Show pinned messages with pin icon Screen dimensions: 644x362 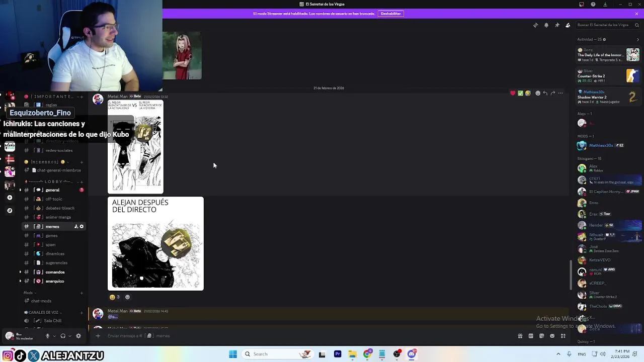click(x=557, y=25)
